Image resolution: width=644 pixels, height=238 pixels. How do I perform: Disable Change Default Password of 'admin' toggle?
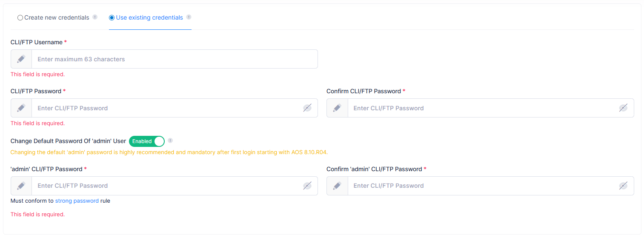pos(147,141)
